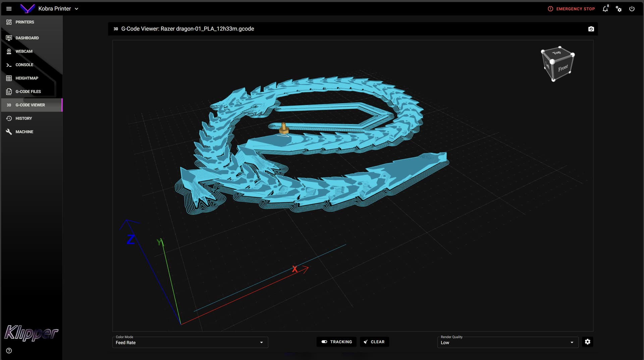
Task: Take a viewer screenshot with camera icon
Action: pyautogui.click(x=591, y=29)
